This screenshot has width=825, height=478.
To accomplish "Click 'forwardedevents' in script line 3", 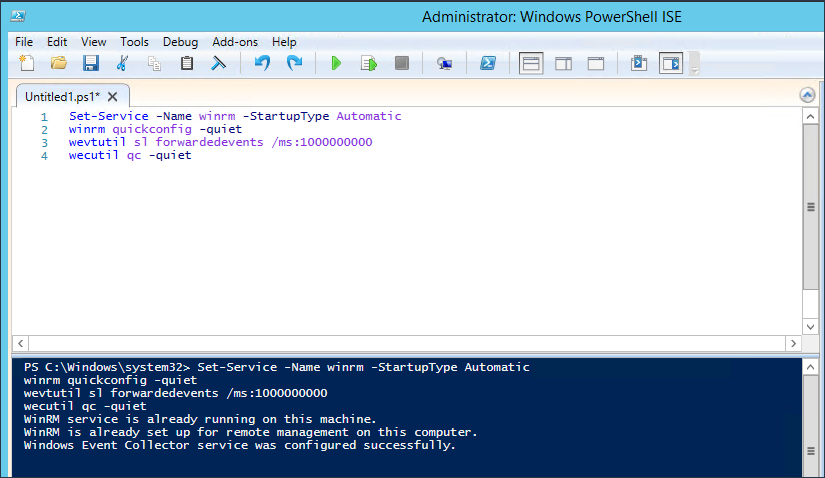I will [x=209, y=142].
